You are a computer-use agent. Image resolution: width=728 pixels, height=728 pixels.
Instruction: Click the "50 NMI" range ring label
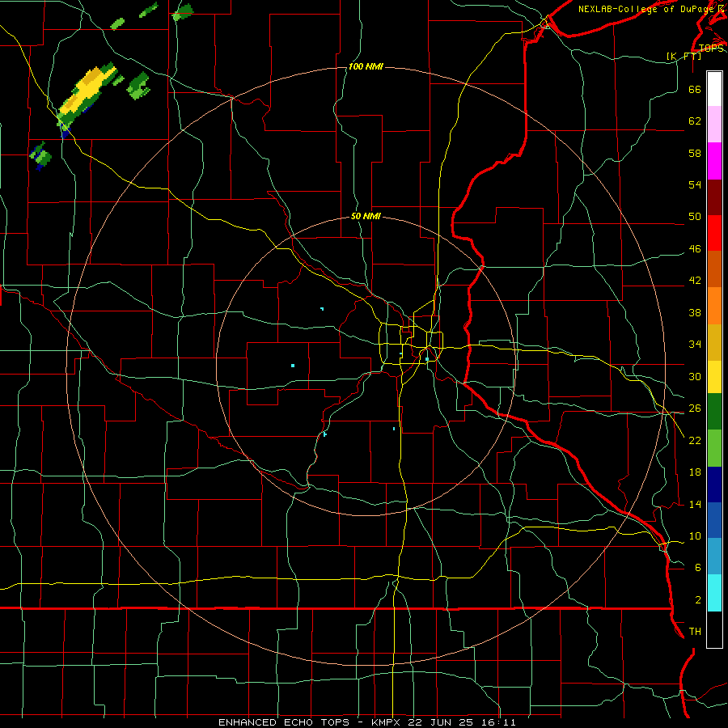[366, 216]
